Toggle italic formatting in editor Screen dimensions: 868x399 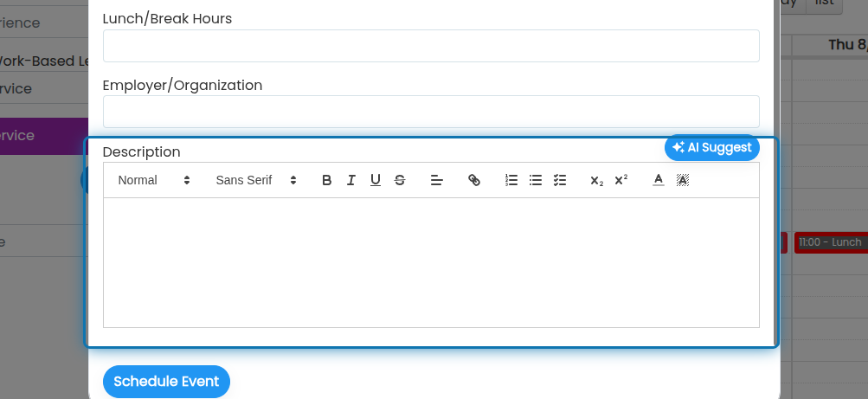coord(351,180)
